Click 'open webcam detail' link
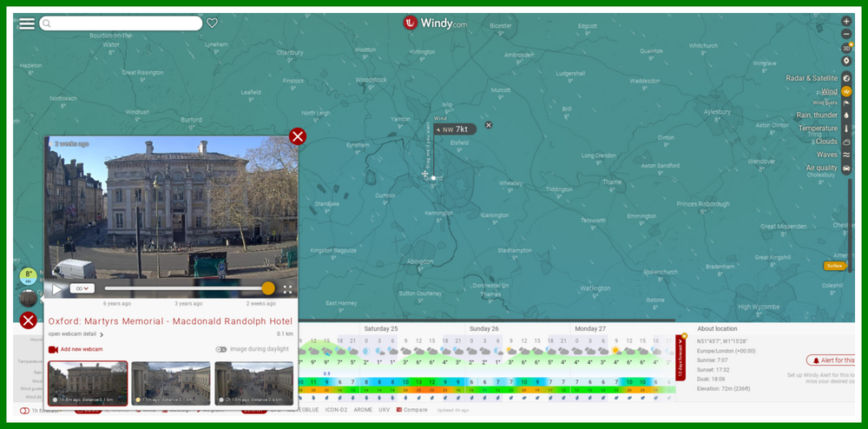The image size is (868, 429). coord(76,333)
